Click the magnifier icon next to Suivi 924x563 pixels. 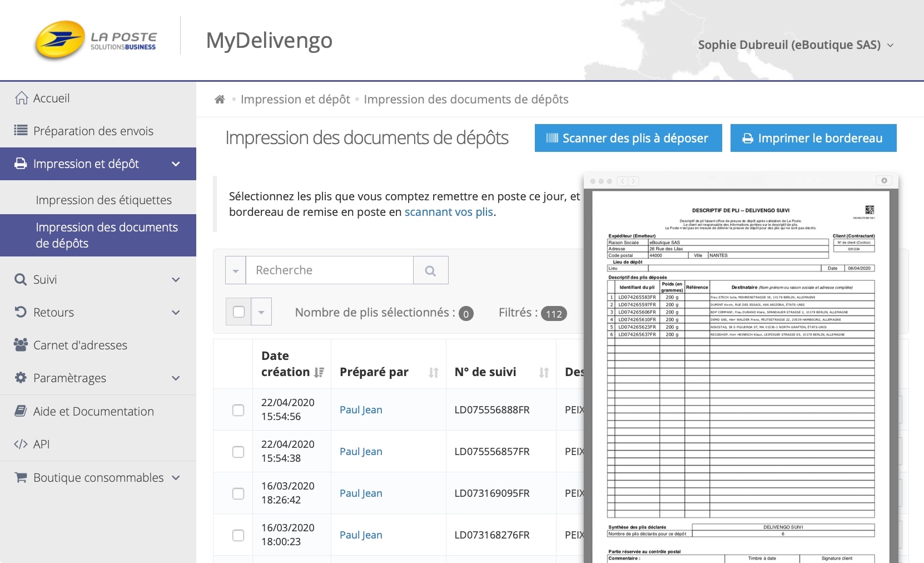click(x=21, y=279)
